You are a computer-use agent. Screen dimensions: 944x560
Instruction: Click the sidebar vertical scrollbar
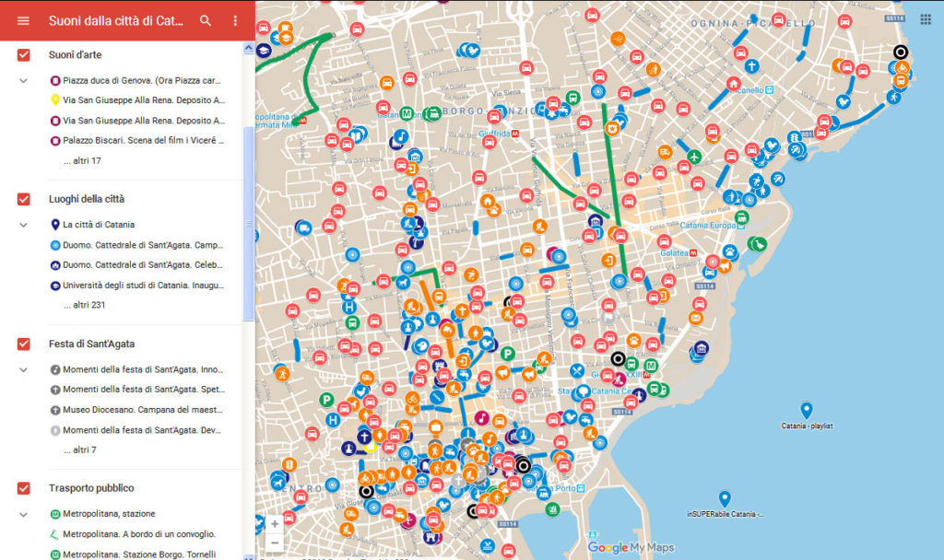(248, 221)
